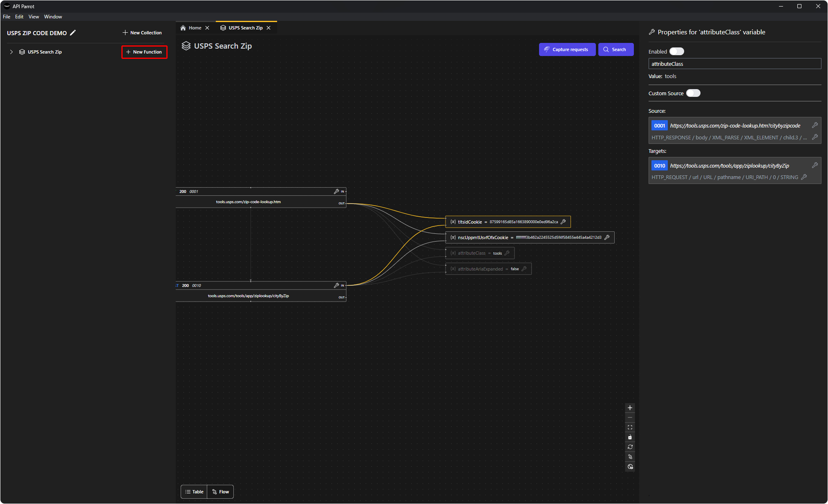Screen dimensions: 828x504
Task: Click pencil icon beside USPS ZIP CODE DEMO
Action: pos(73,33)
